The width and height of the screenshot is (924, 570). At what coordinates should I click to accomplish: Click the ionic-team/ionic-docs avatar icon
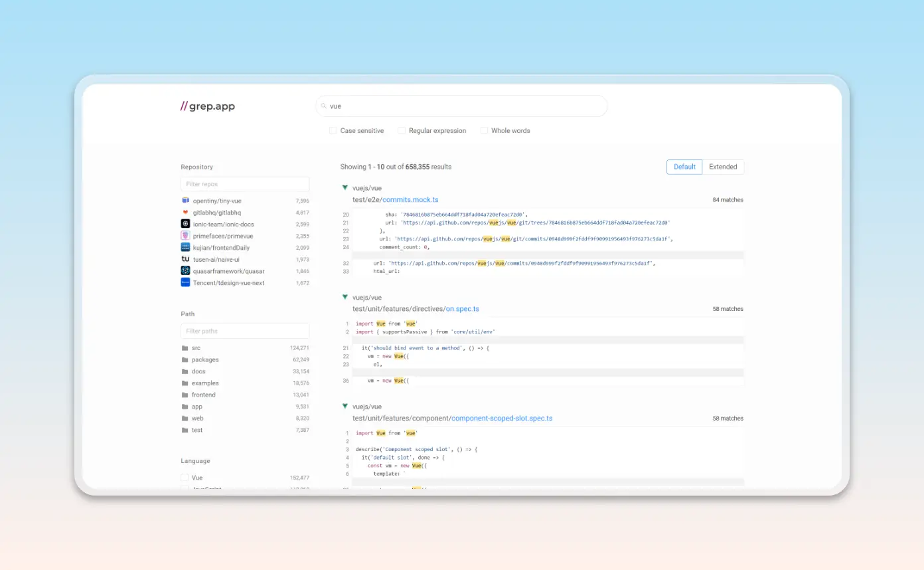click(186, 224)
